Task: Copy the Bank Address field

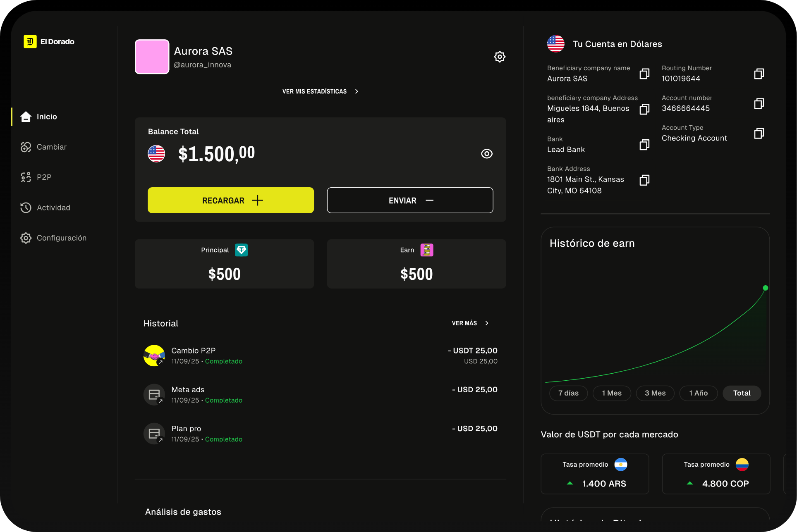Action: click(644, 180)
